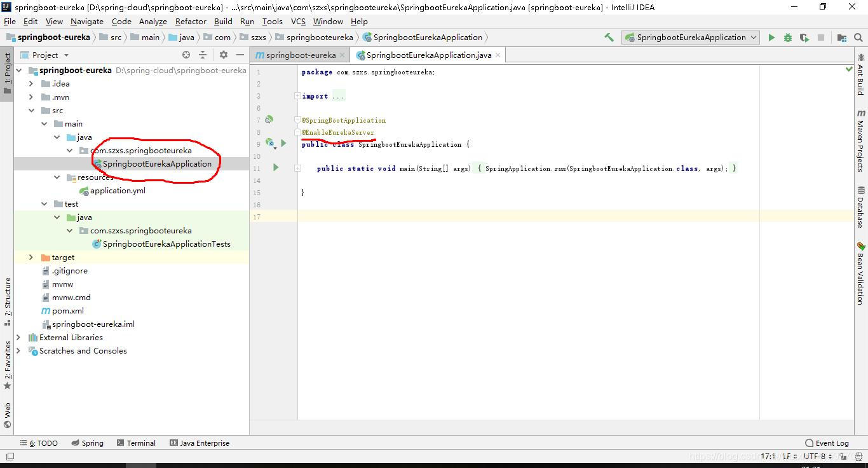Open the Event Log
Viewport: 868px width, 468px height.
click(827, 443)
